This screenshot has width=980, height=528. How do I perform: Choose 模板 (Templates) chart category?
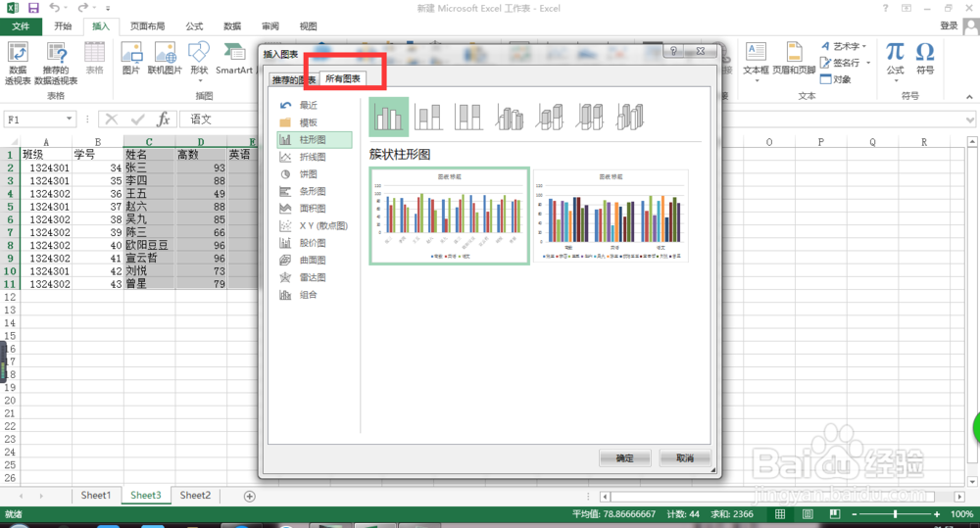pyautogui.click(x=315, y=122)
